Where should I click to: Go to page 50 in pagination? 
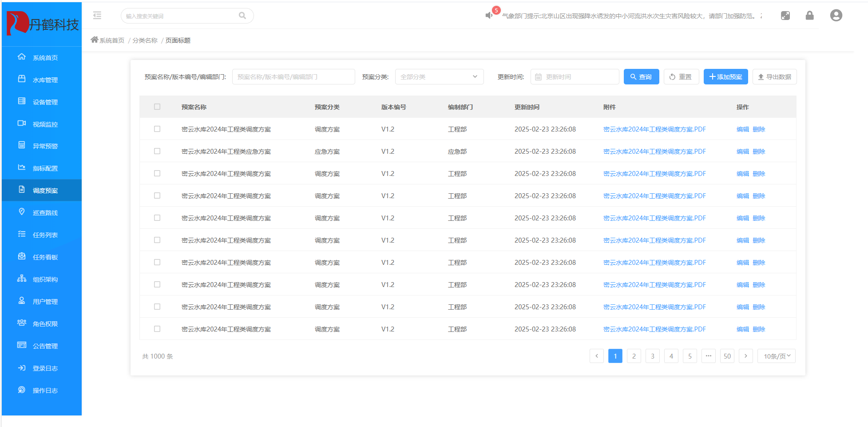tap(727, 356)
